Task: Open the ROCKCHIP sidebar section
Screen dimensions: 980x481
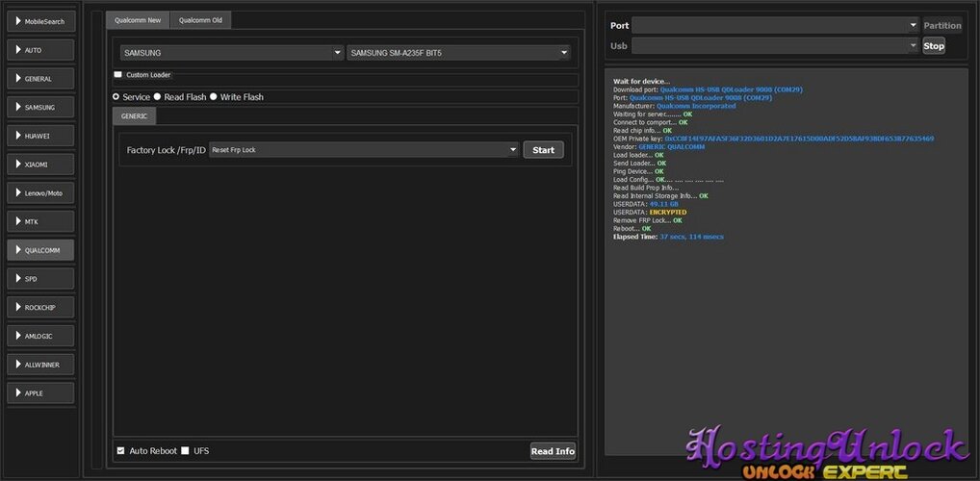Action: [x=40, y=307]
